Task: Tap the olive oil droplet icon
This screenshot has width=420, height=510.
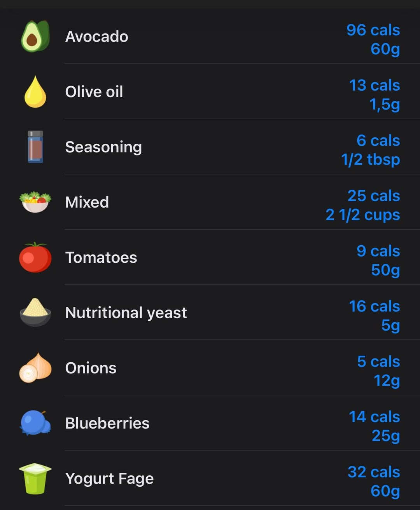Action: (35, 92)
